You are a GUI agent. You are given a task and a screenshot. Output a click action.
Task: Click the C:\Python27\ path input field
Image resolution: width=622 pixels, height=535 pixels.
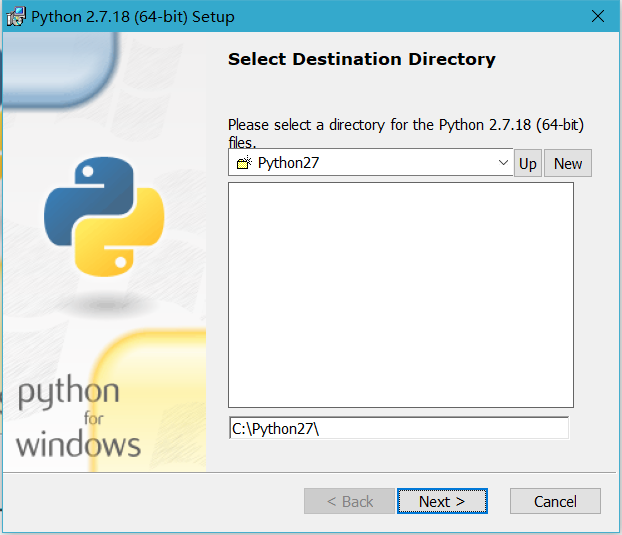pyautogui.click(x=399, y=428)
